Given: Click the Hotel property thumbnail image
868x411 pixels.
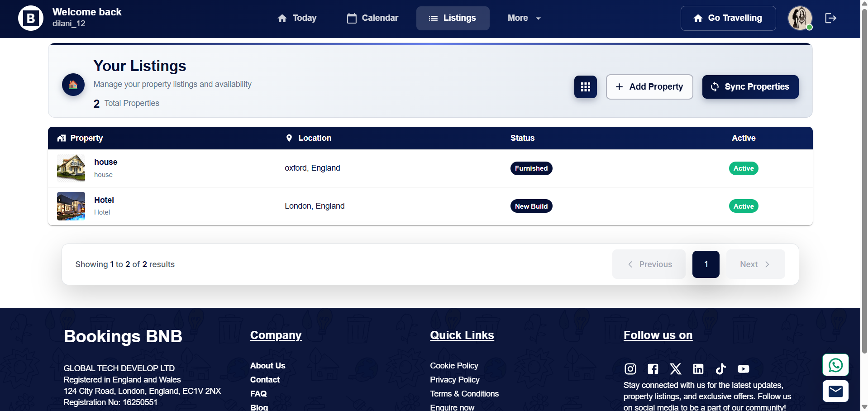Looking at the screenshot, I should 71,206.
